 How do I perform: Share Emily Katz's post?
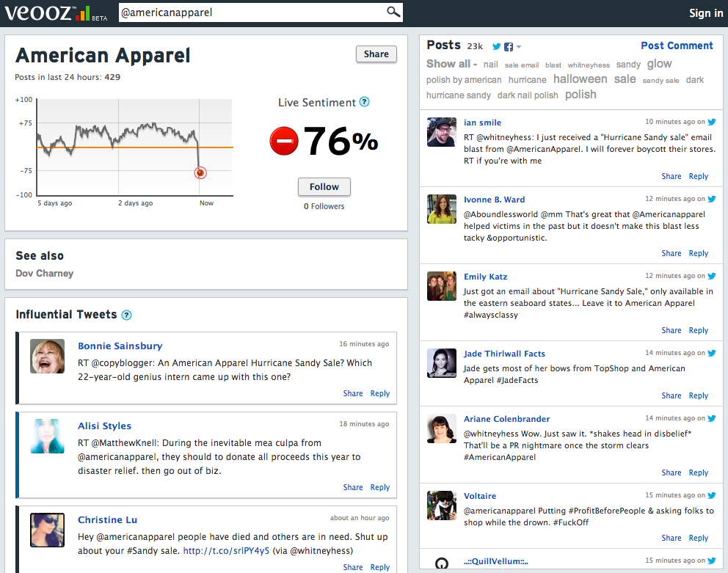point(671,330)
